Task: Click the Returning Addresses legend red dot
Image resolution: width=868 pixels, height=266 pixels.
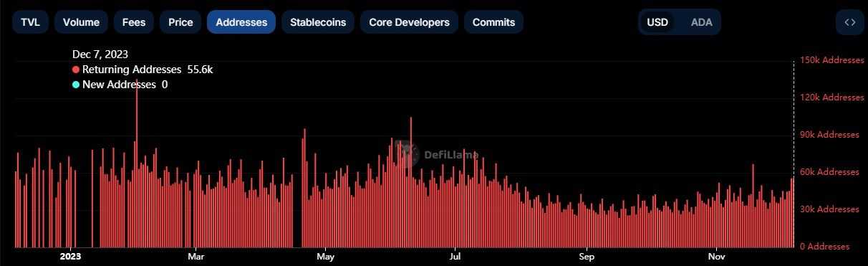Action: click(x=76, y=70)
